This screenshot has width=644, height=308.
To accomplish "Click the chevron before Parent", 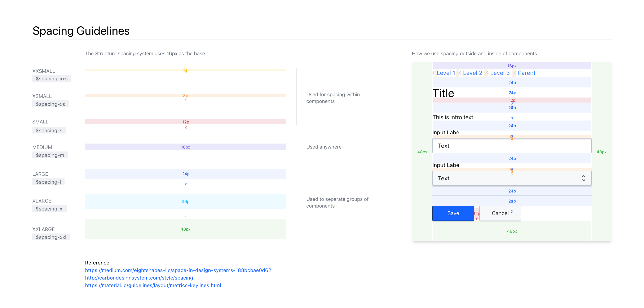I will coord(515,73).
